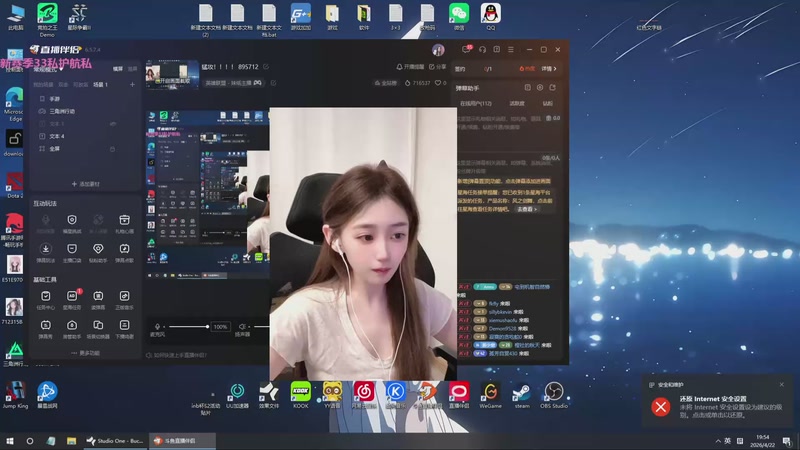Launch the steam desktop shortcut
The image size is (800, 450).
click(522, 395)
